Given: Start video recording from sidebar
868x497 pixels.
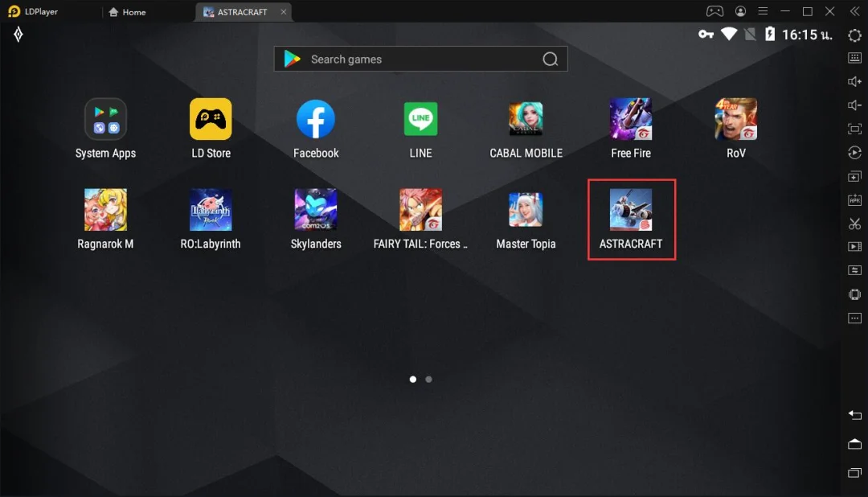Looking at the screenshot, I should pos(854,247).
